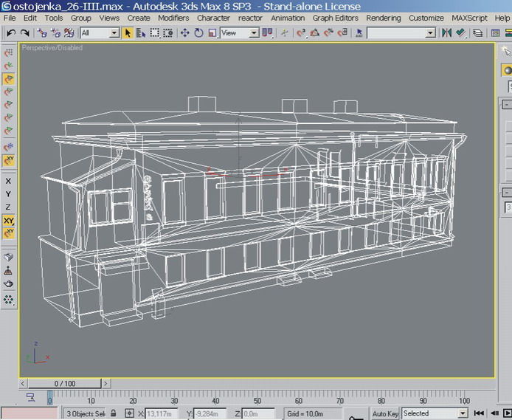The width and height of the screenshot is (512, 420).
Task: Open Curve Editor icon in toolbar
Action: [x=495, y=33]
